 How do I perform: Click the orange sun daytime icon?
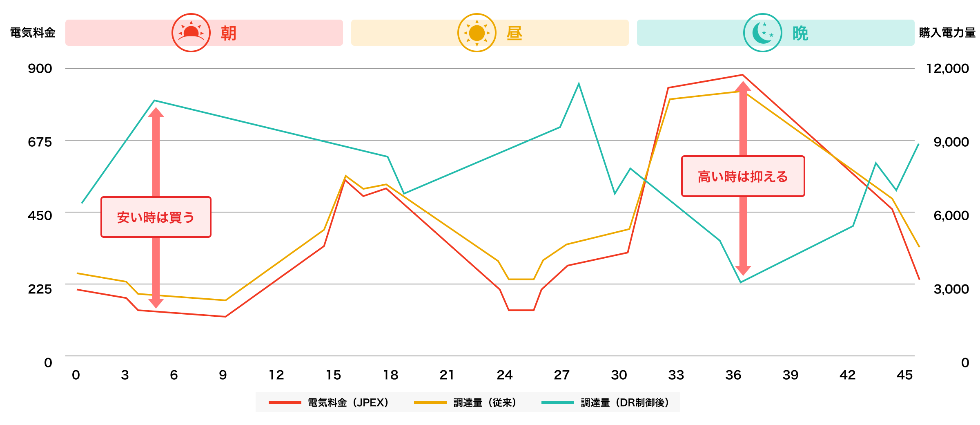click(x=477, y=33)
